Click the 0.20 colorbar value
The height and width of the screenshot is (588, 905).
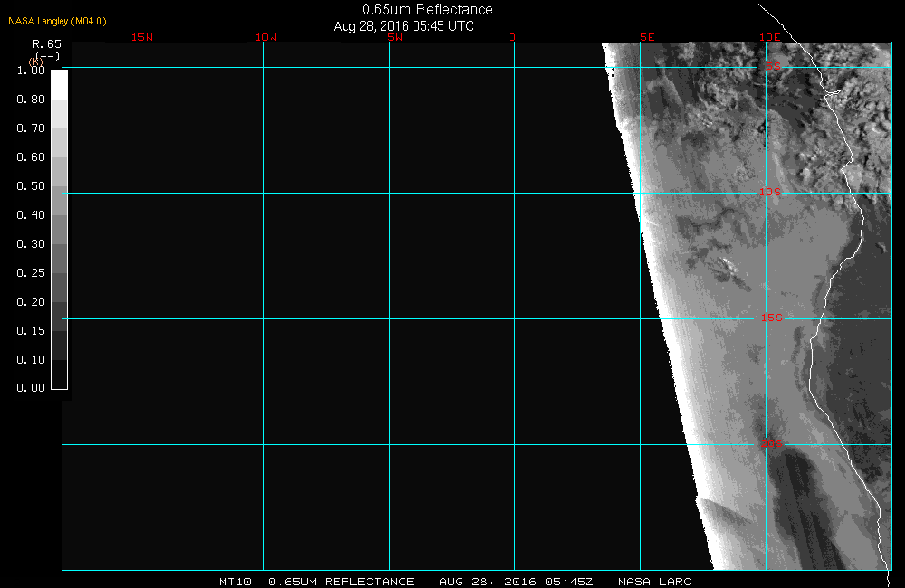31,302
